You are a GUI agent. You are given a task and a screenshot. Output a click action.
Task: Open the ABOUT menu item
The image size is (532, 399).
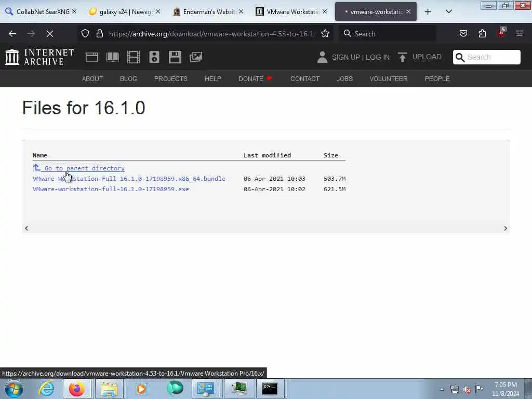pos(92,79)
